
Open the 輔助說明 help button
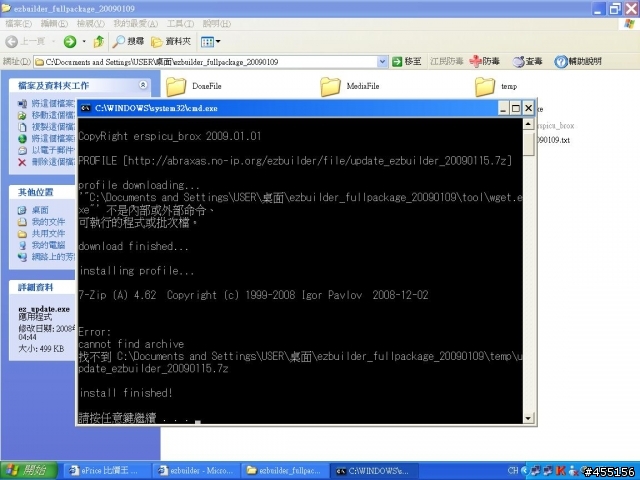point(578,61)
